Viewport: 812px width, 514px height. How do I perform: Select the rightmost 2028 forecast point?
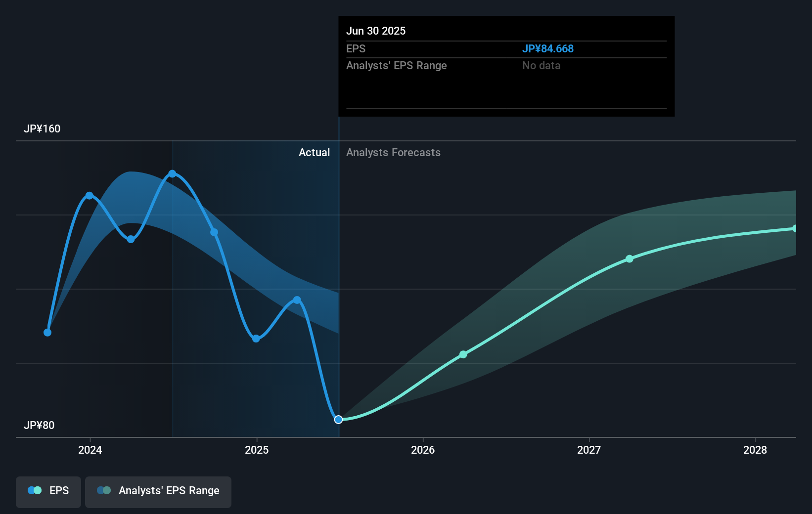click(795, 228)
